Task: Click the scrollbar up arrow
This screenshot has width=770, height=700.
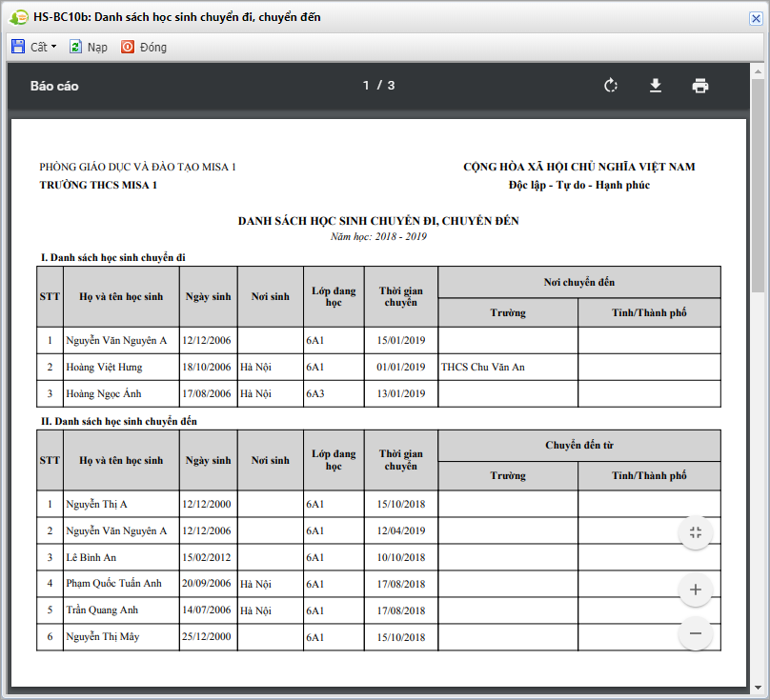Action: (758, 71)
